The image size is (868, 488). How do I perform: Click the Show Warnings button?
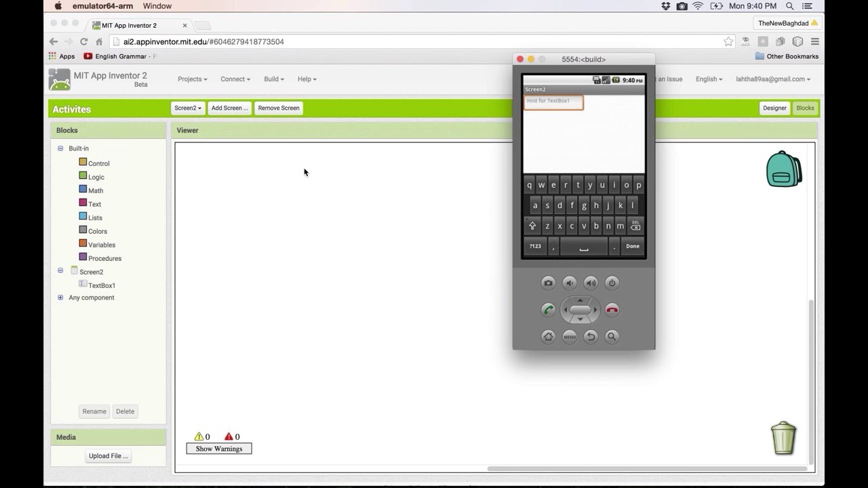pos(219,449)
